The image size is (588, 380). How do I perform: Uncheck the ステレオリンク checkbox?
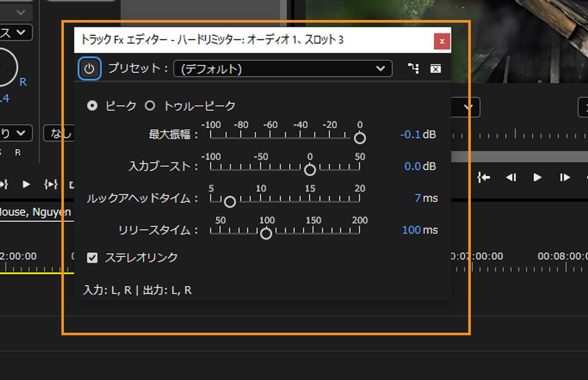pyautogui.click(x=92, y=257)
